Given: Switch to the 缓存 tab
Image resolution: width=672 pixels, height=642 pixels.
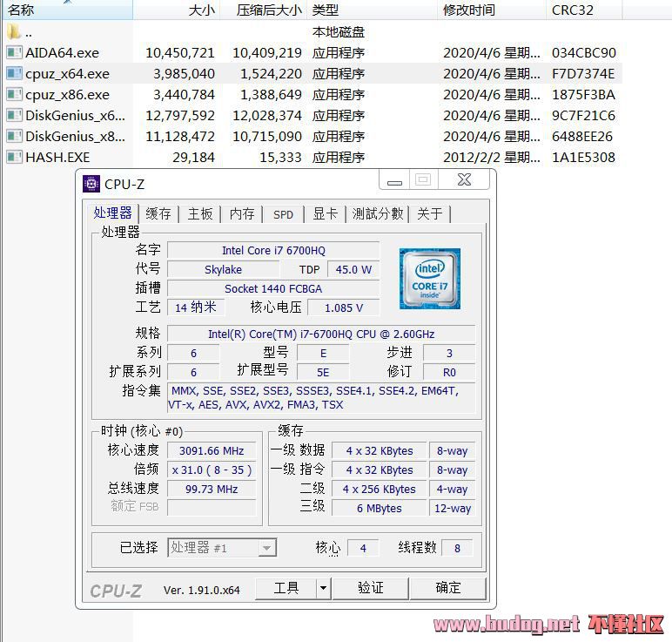Looking at the screenshot, I should tap(158, 213).
